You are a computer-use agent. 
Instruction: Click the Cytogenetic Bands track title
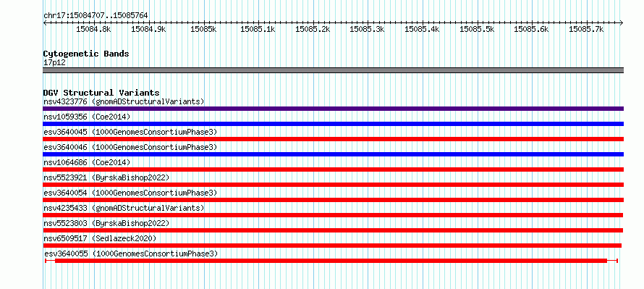click(x=86, y=54)
